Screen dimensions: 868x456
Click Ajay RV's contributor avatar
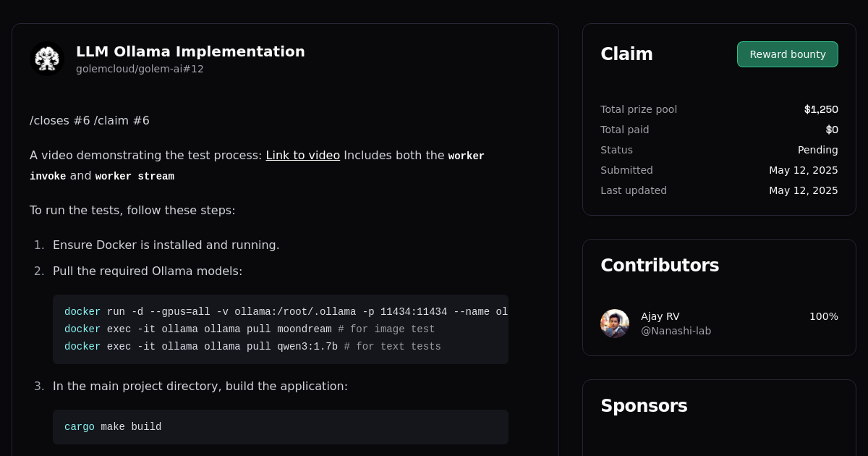pos(614,324)
